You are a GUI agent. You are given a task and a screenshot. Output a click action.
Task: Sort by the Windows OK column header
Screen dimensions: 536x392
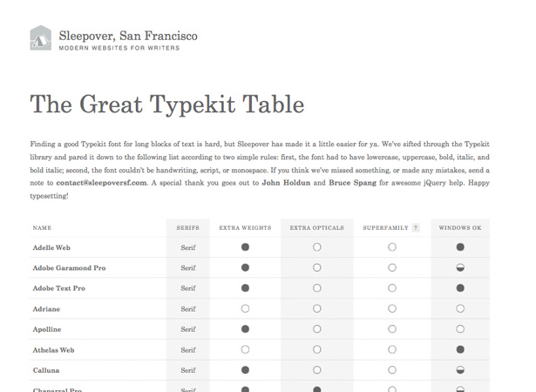pos(460,228)
